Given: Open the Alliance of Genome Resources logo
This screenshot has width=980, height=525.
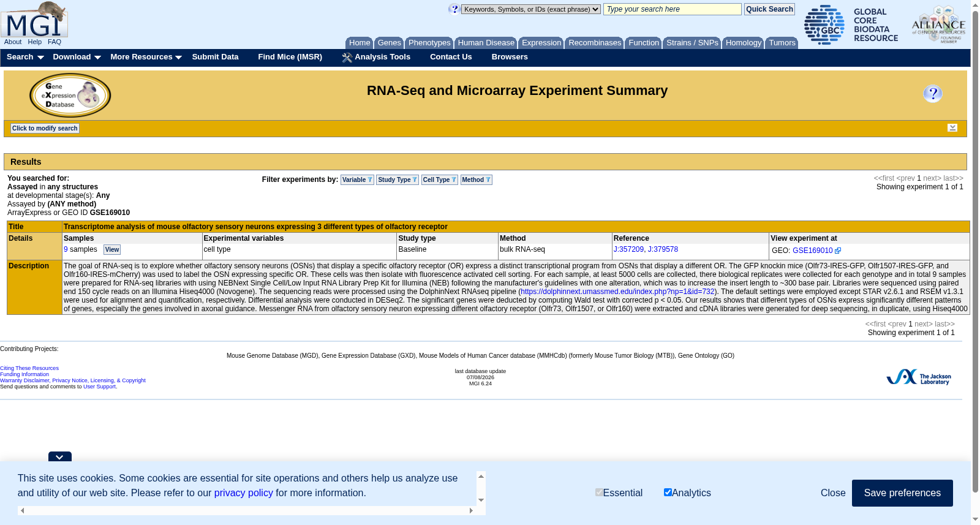Looking at the screenshot, I should point(938,25).
